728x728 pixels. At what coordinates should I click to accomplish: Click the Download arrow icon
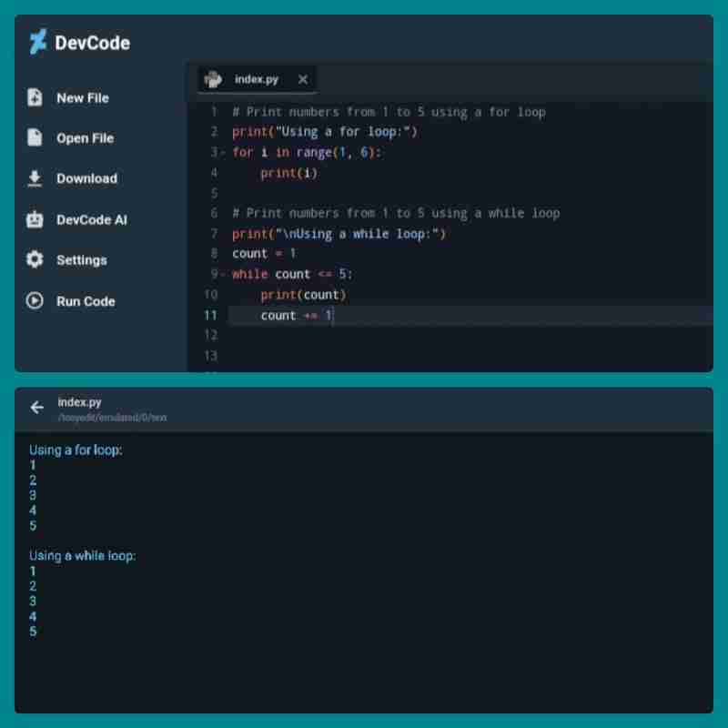point(35,178)
